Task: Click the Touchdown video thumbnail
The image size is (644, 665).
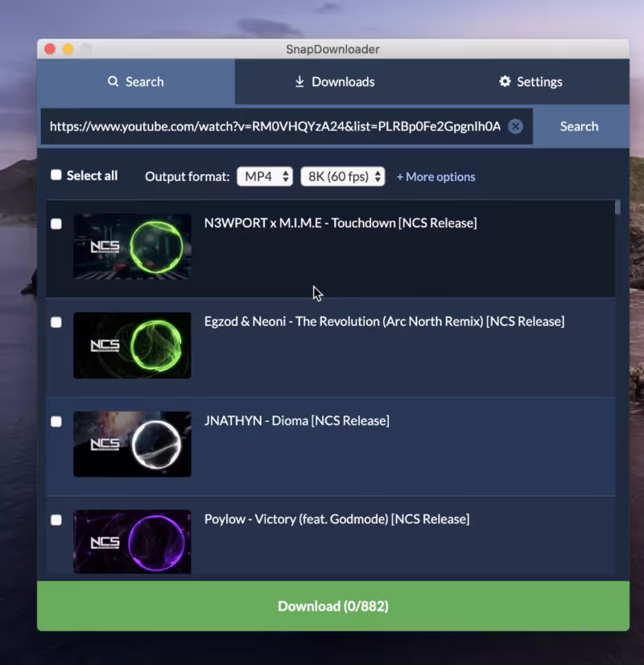Action: tap(132, 246)
